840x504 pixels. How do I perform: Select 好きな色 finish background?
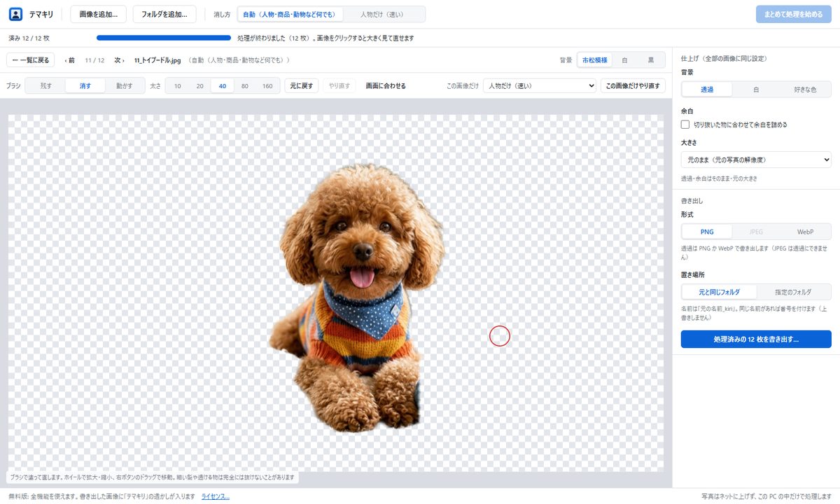tap(805, 90)
